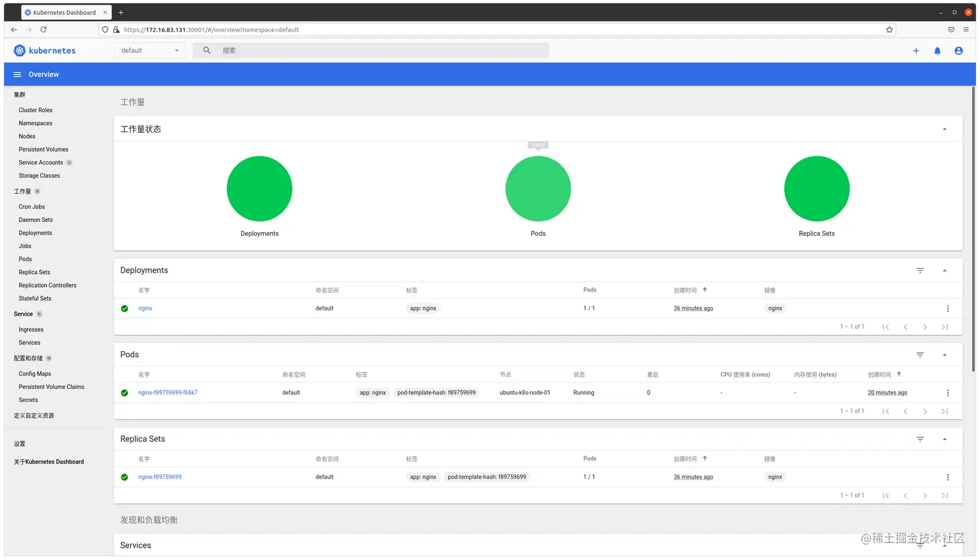Toggle the hamburger menu beside Overview
The image size is (980, 560).
pos(17,75)
